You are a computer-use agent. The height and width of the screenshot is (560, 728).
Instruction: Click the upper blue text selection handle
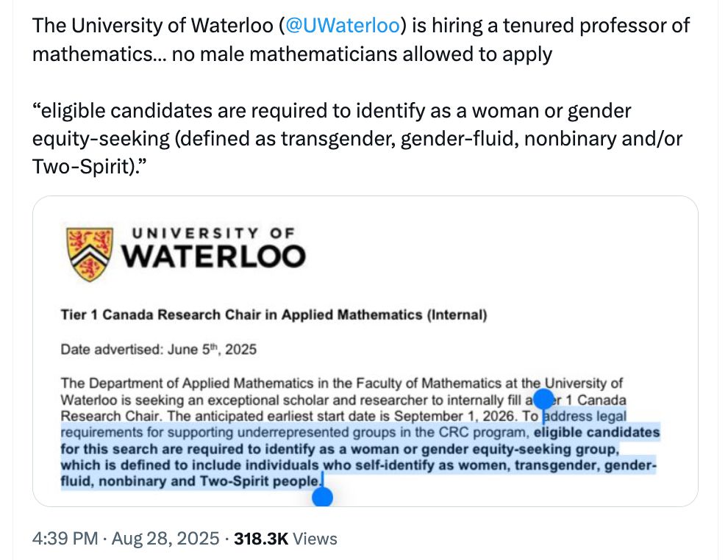coord(543,400)
